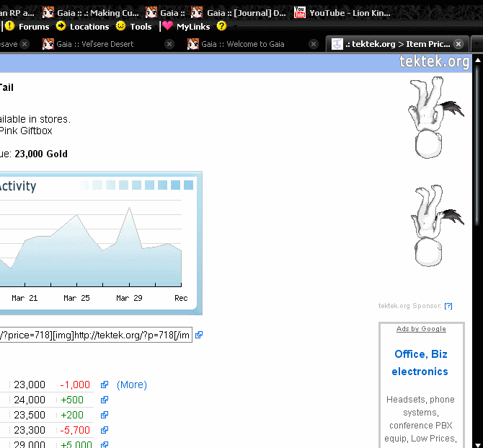The width and height of the screenshot is (483, 448).
Task: Close the tektek.org Item Pric... tab
Action: 458,44
